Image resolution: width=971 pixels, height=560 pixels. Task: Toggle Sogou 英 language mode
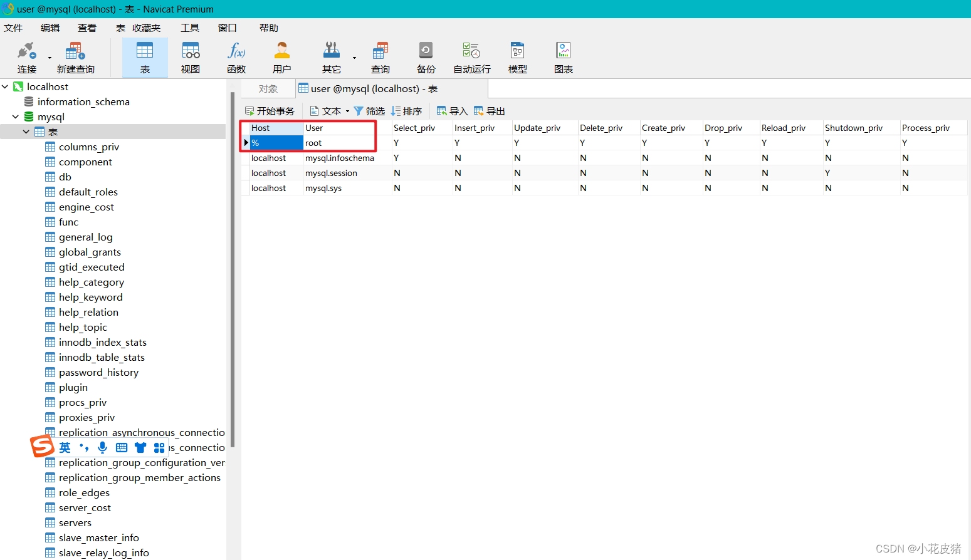(65, 447)
